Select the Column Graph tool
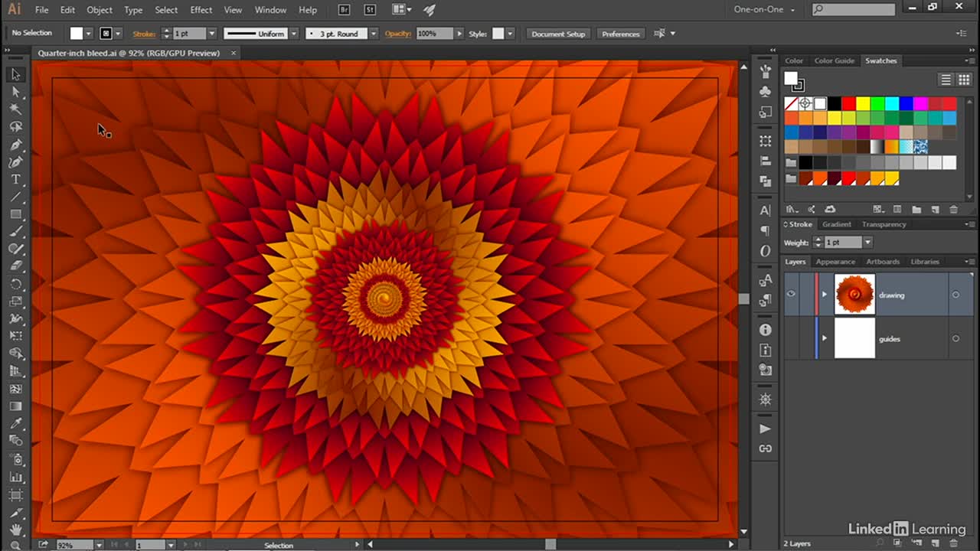The height and width of the screenshot is (551, 980). tap(15, 477)
